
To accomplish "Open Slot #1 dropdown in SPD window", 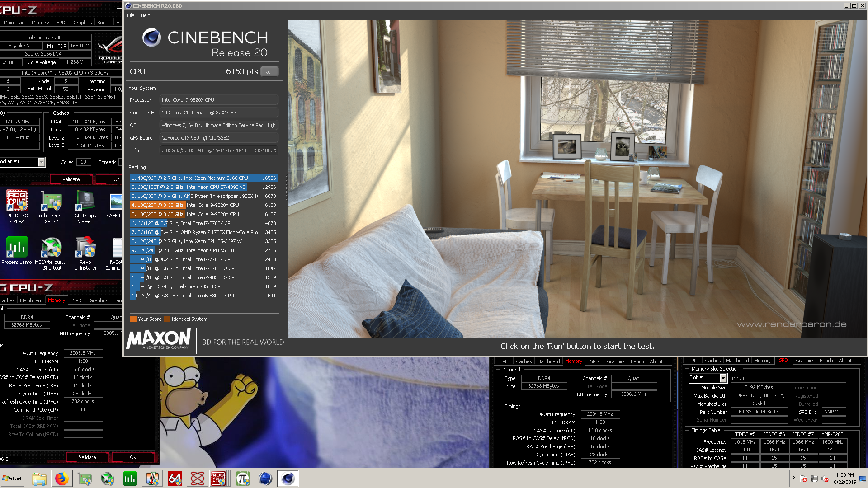I will (x=723, y=378).
